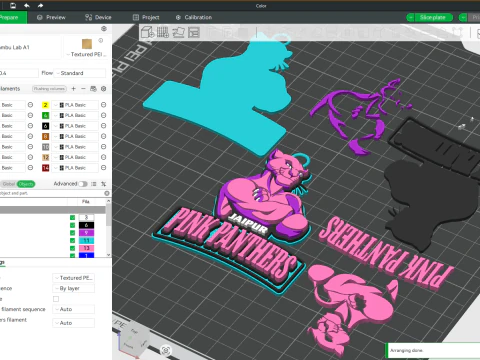
Task: Click the green filament 4 color swatch
Action: 45,115
